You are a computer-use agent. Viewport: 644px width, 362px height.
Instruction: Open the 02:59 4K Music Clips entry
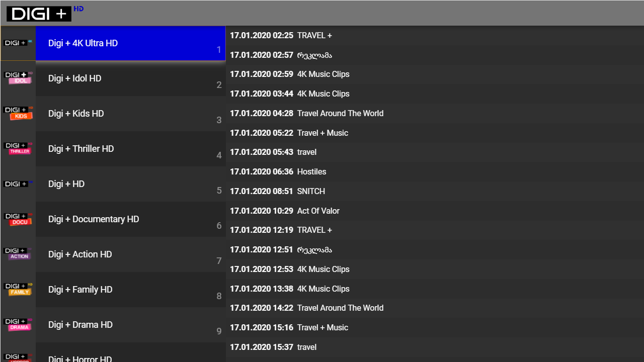[435, 74]
